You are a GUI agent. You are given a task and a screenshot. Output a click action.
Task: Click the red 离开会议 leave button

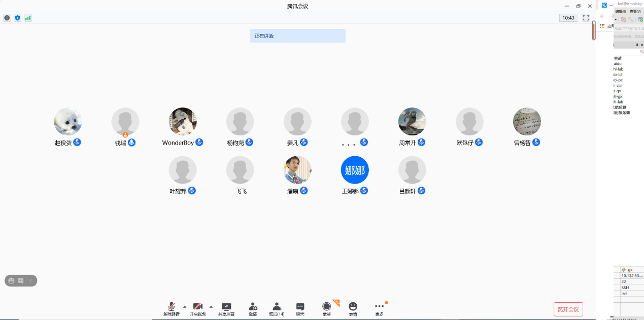568,309
